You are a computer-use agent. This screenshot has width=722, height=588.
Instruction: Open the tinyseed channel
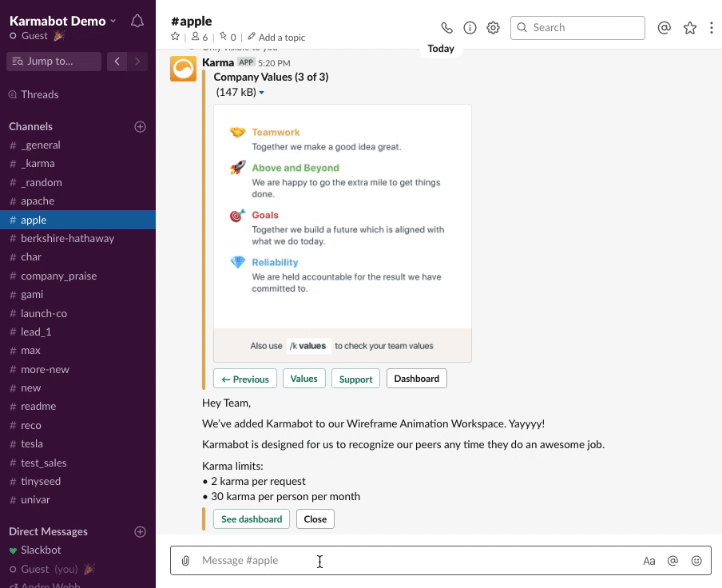[x=77, y=481]
